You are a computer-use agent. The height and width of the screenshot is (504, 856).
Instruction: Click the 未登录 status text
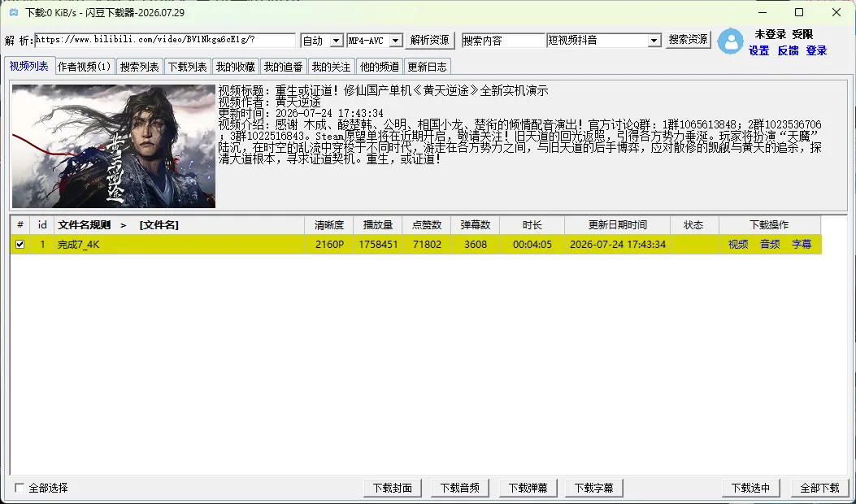pos(771,34)
